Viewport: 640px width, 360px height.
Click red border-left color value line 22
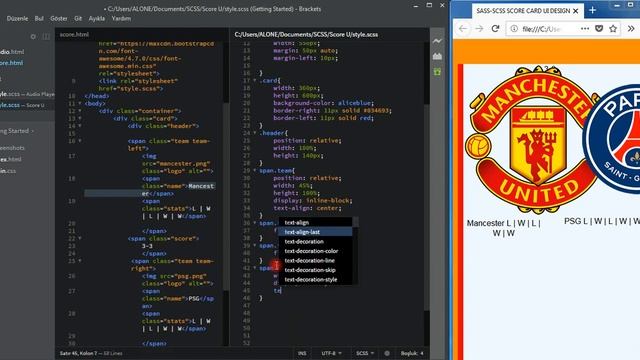(366, 118)
